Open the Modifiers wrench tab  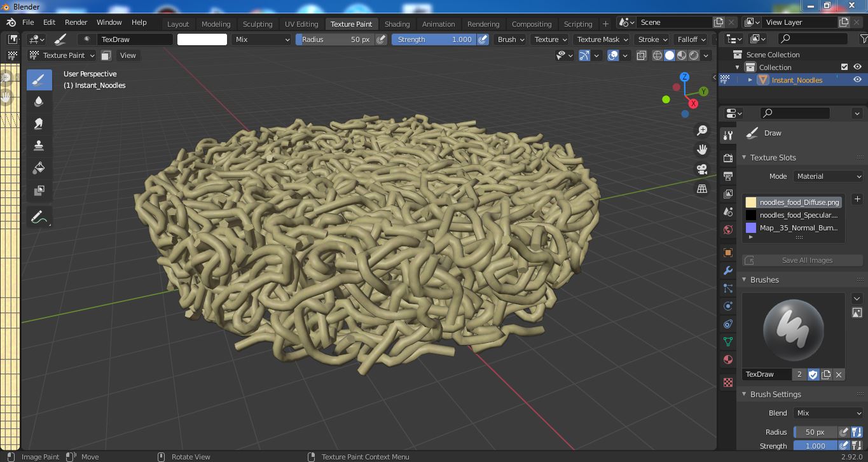[x=728, y=270]
